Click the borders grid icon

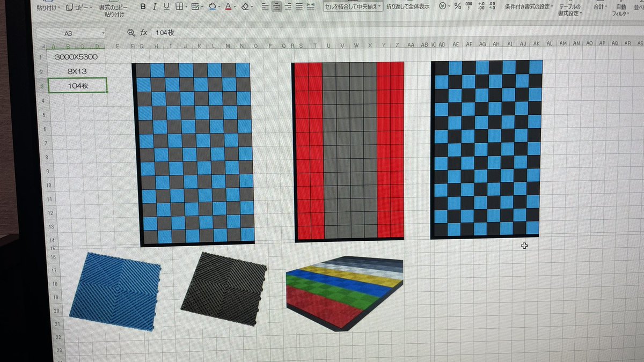click(180, 6)
